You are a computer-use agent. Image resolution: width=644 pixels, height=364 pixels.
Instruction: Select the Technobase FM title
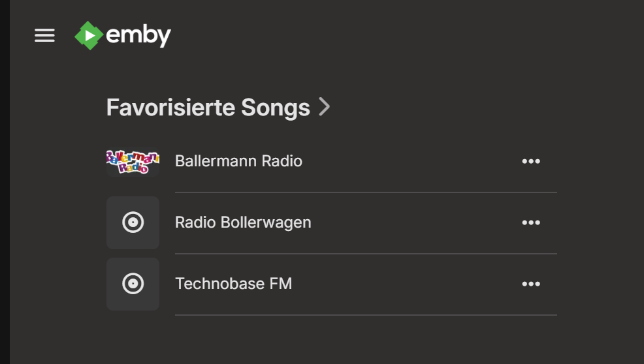(x=233, y=284)
